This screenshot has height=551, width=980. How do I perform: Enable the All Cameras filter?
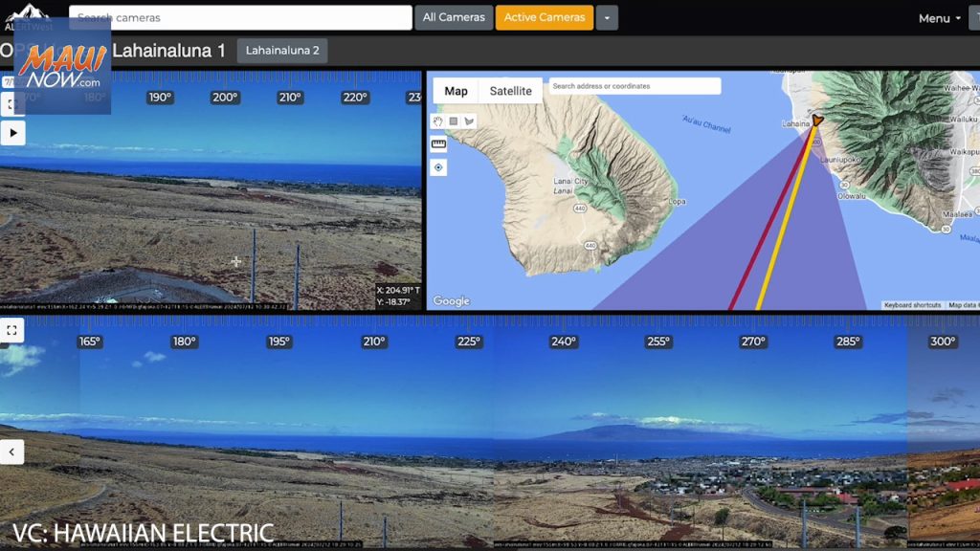[x=453, y=17]
